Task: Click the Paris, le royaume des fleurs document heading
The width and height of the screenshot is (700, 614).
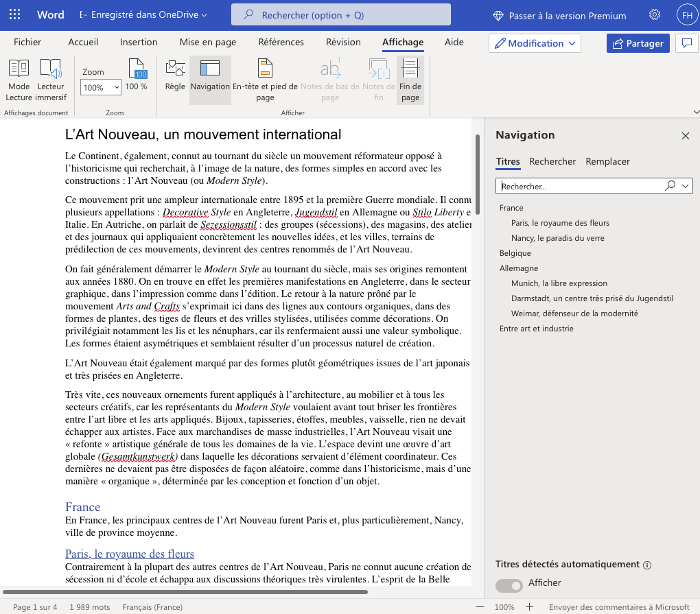Action: pyautogui.click(x=130, y=554)
